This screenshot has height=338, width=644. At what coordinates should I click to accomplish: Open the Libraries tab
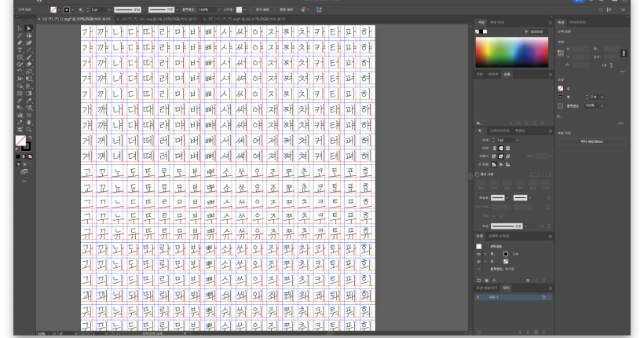coord(578,22)
